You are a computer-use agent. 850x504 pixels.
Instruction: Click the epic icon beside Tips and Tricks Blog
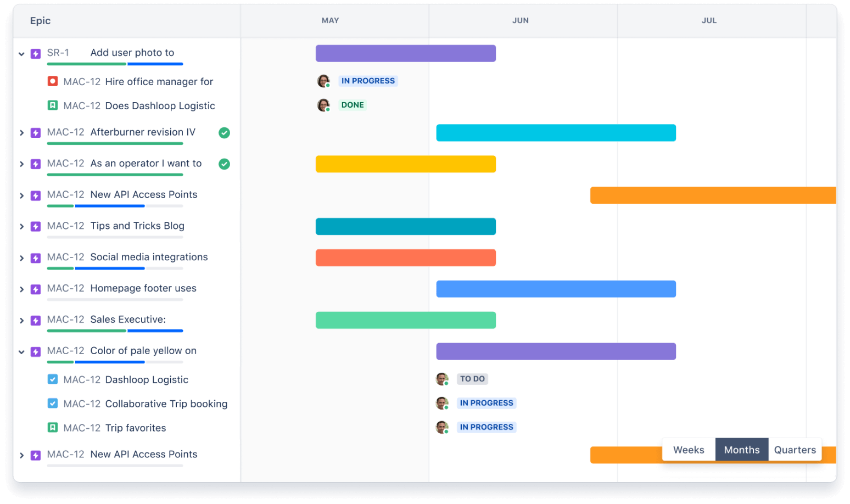[36, 226]
